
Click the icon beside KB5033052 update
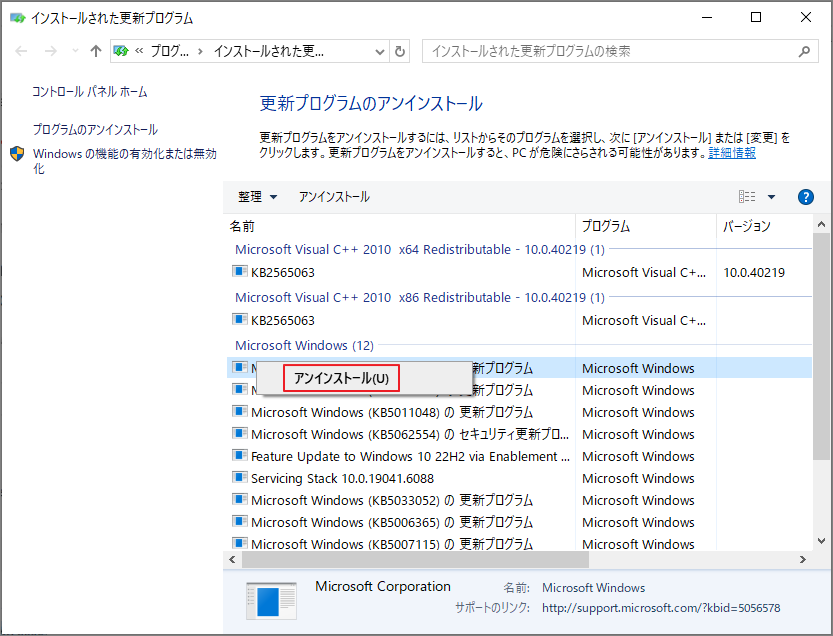pos(240,499)
